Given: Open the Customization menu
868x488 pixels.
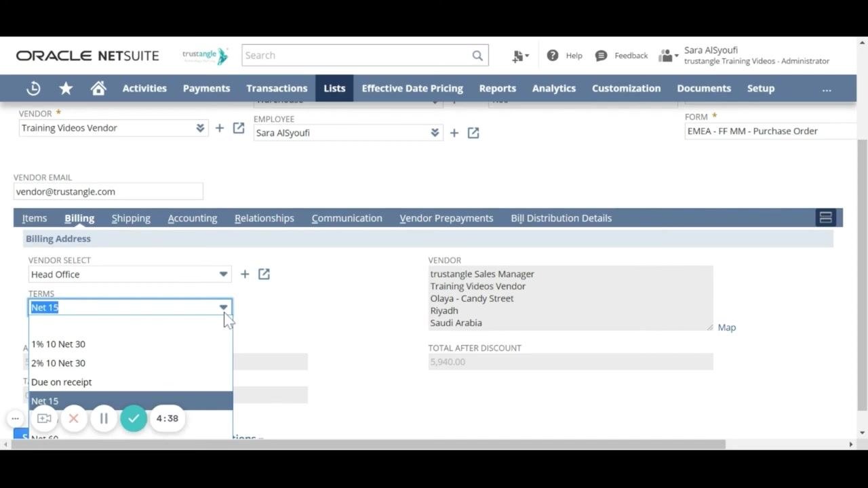Looking at the screenshot, I should point(626,88).
